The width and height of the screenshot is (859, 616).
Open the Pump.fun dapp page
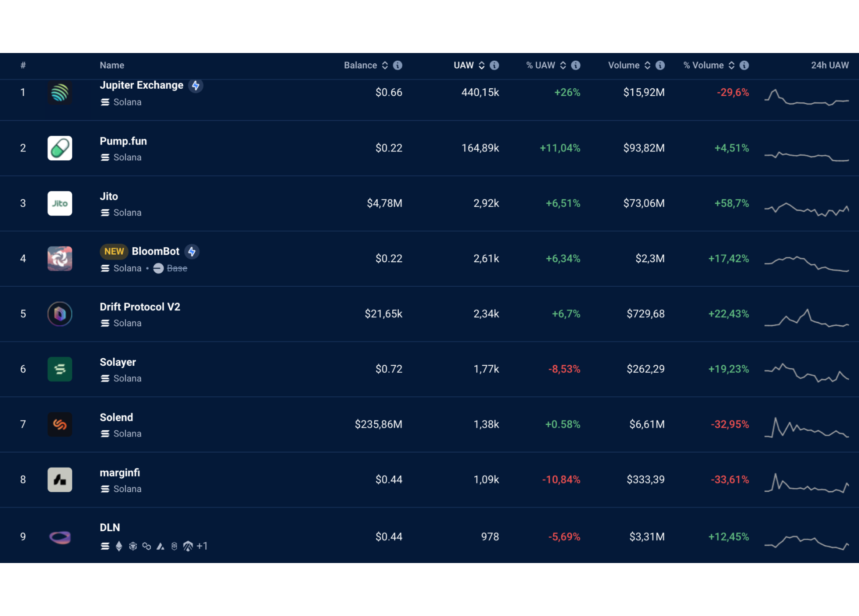[x=123, y=141]
